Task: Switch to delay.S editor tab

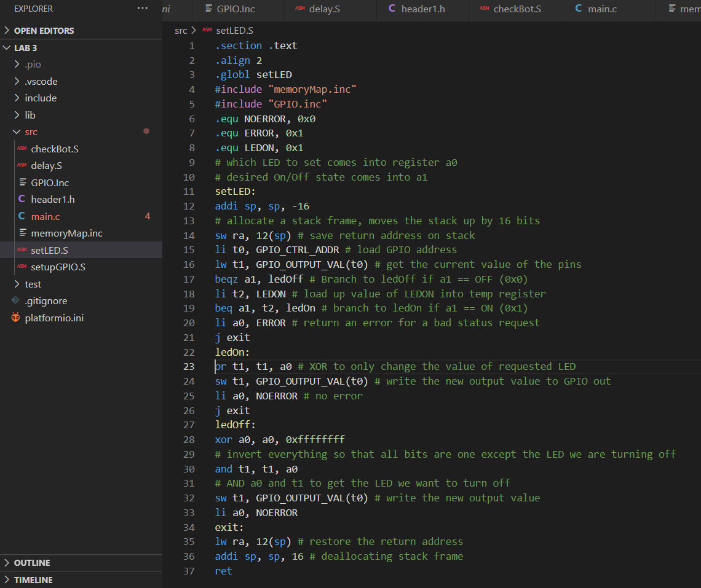Action: (x=330, y=9)
